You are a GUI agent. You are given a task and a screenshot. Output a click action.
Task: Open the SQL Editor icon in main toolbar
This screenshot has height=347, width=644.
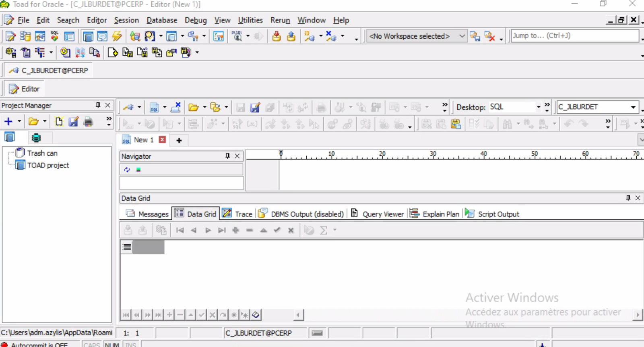10,36
